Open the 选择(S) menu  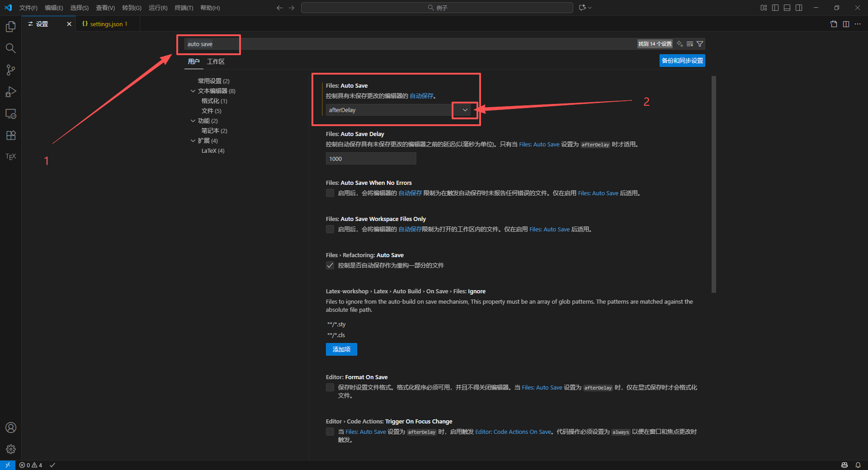79,8
